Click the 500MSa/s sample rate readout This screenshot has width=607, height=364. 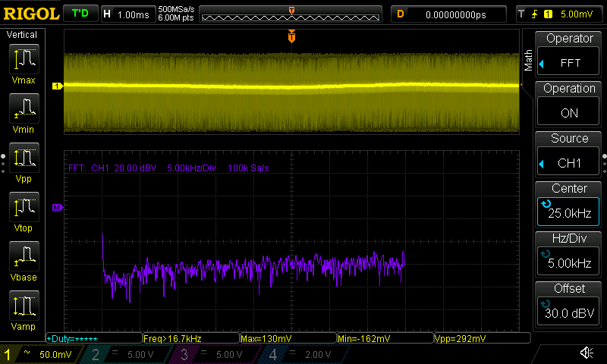pos(176,9)
